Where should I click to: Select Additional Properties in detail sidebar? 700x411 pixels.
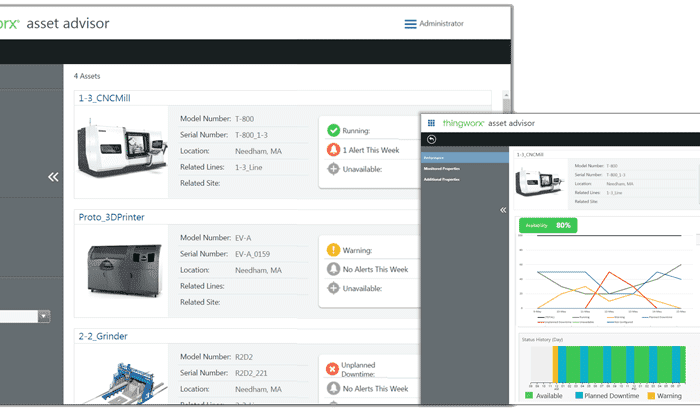pyautogui.click(x=442, y=179)
